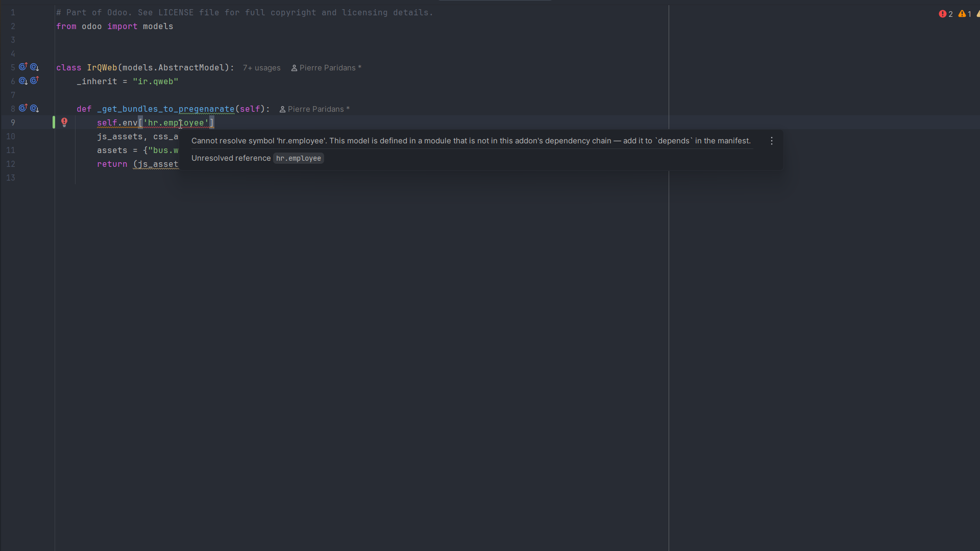Click the author person icon on the class line
Viewport: 980px width, 551px height.
(294, 68)
